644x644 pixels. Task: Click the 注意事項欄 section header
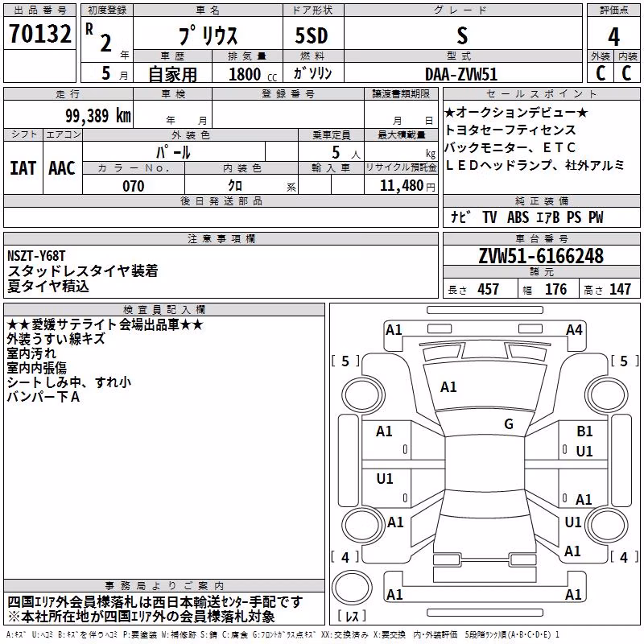click(x=221, y=238)
